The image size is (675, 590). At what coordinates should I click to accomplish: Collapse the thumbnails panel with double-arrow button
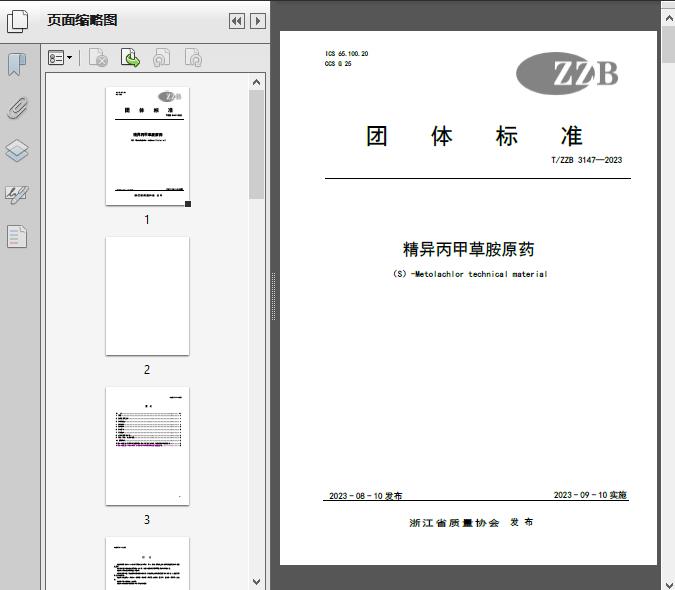pos(237,21)
